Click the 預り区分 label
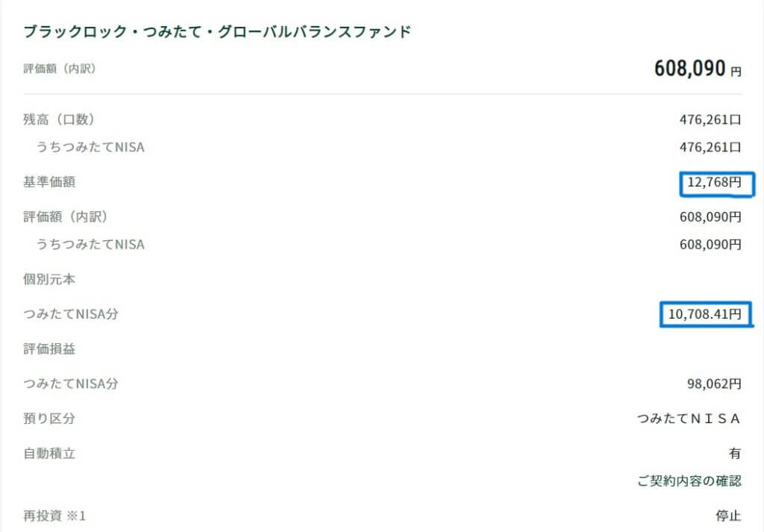The width and height of the screenshot is (764, 532). point(49,419)
